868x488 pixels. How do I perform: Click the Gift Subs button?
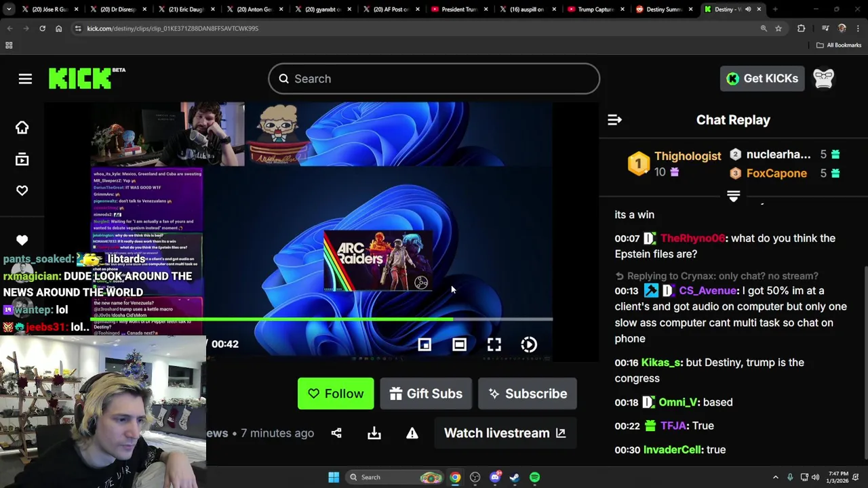(x=426, y=394)
